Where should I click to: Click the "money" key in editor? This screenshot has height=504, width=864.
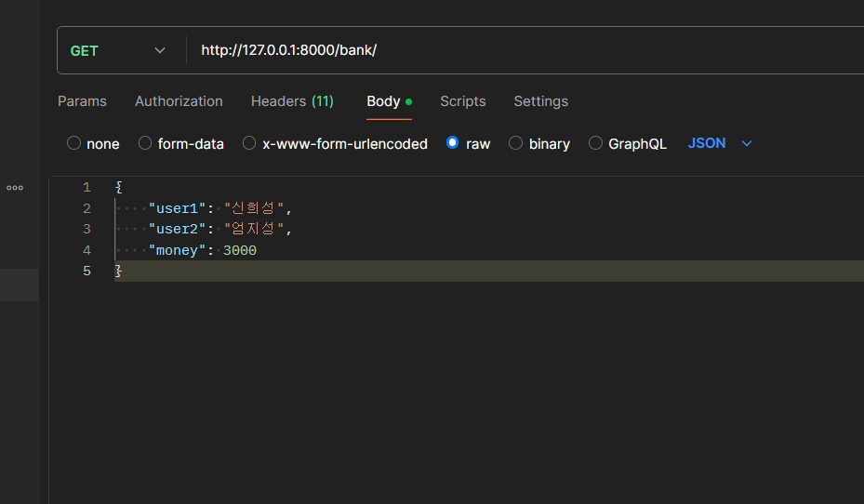pyautogui.click(x=177, y=250)
